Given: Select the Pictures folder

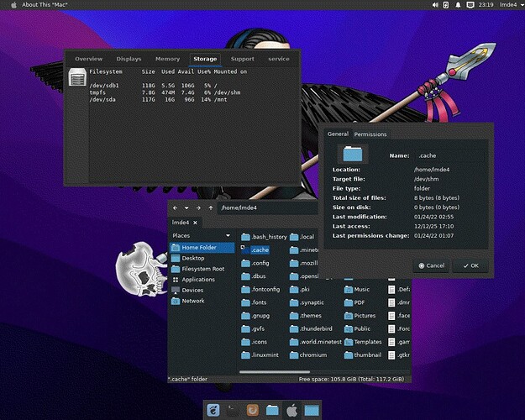Looking at the screenshot, I should [360, 316].
